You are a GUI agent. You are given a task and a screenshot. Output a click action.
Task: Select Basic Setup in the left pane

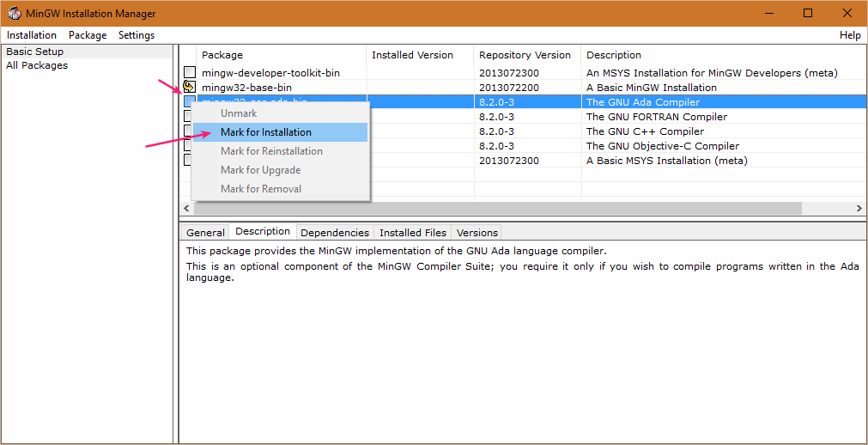tap(35, 52)
